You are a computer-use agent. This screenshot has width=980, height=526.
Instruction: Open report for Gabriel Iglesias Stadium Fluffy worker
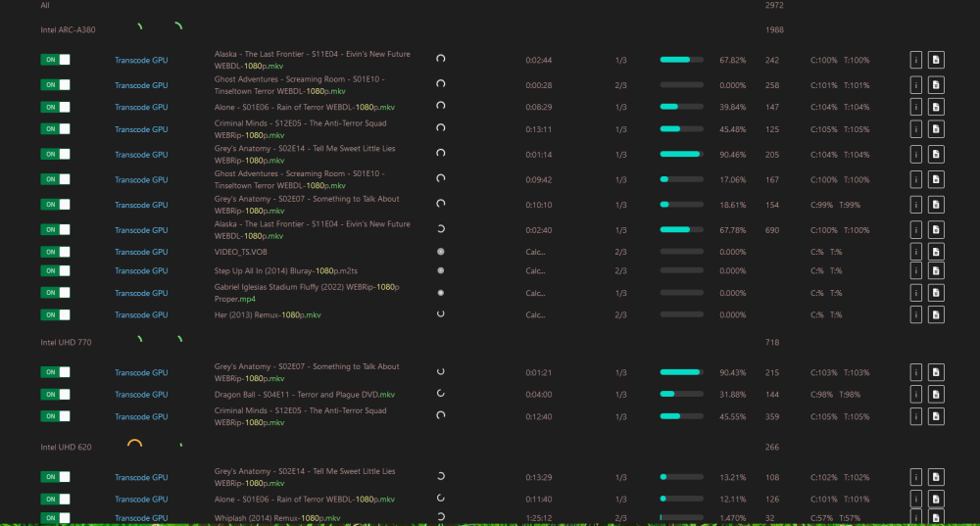(936, 293)
